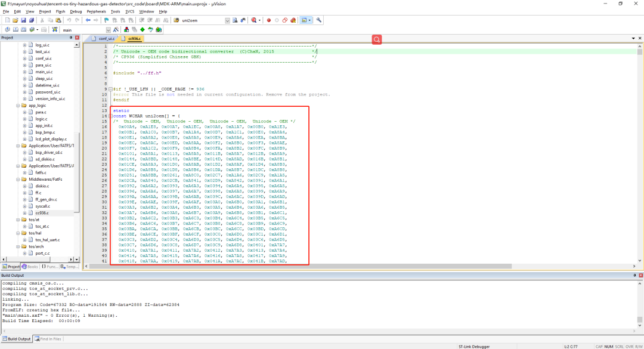Image resolution: width=644 pixels, height=349 pixels.
Task: Open the editor tab list dropdown
Action: coord(633,38)
